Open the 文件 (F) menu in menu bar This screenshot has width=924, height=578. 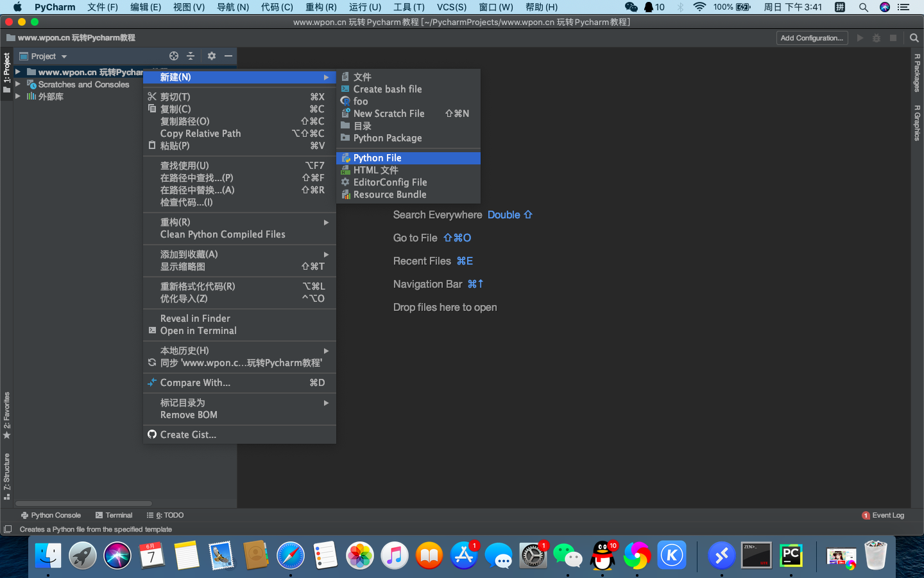point(103,7)
